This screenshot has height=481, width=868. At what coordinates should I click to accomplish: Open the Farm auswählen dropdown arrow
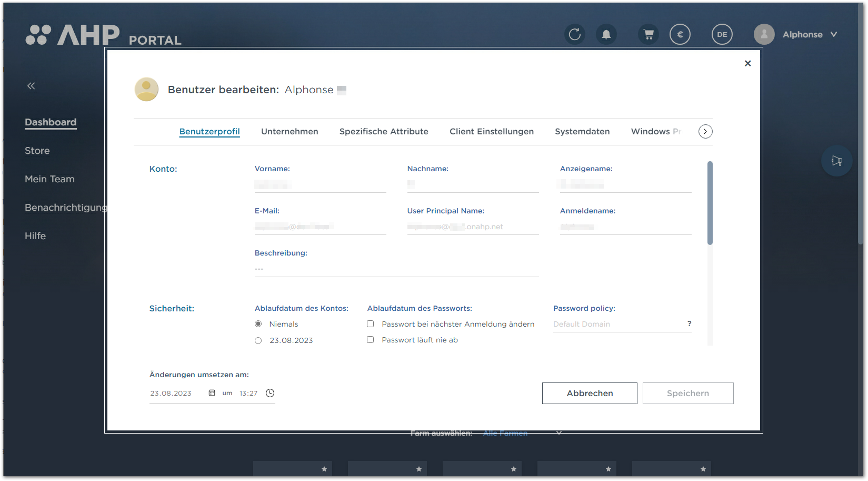pyautogui.click(x=559, y=433)
